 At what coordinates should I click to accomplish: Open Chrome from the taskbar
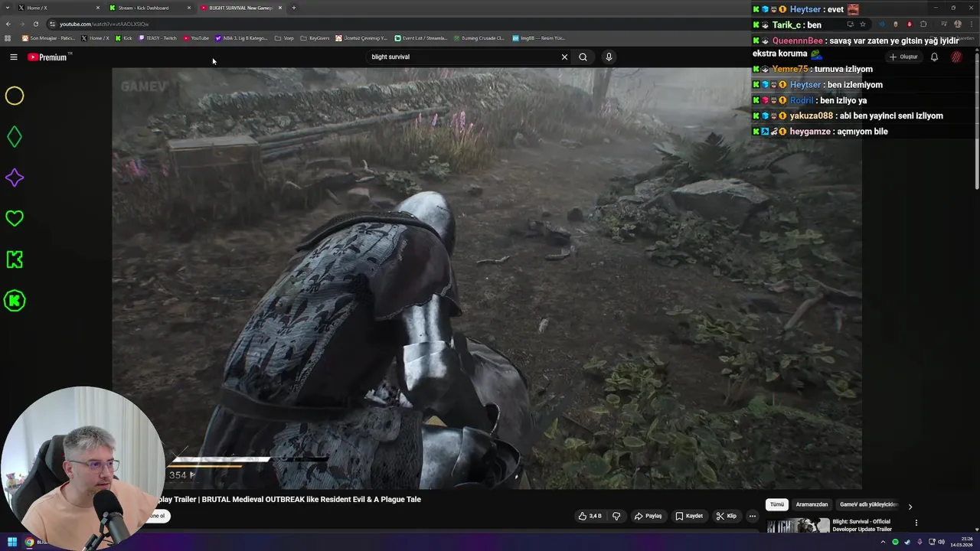[30, 542]
